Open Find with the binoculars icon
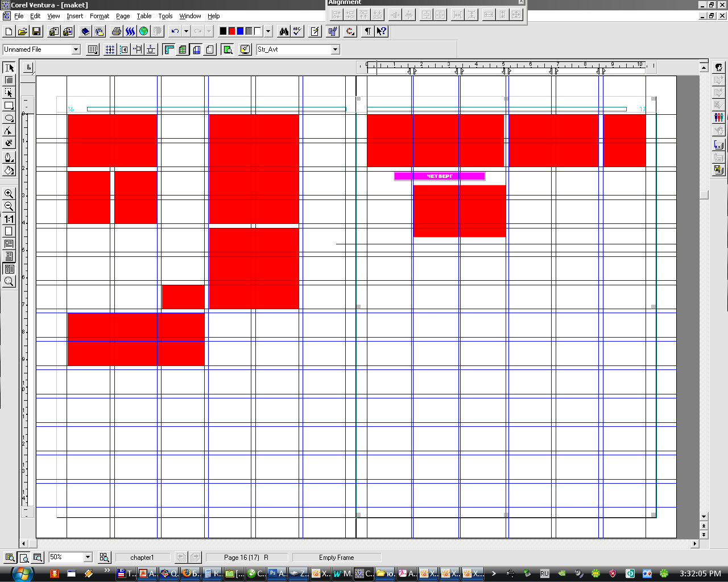The image size is (728, 582). (284, 31)
